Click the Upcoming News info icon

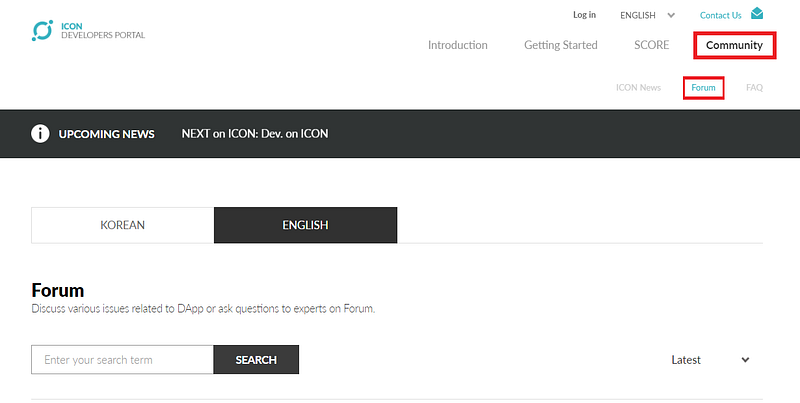40,134
